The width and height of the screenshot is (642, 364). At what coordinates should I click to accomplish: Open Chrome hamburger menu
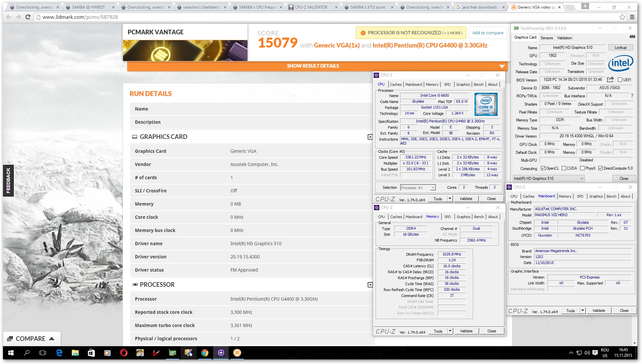pos(632,17)
